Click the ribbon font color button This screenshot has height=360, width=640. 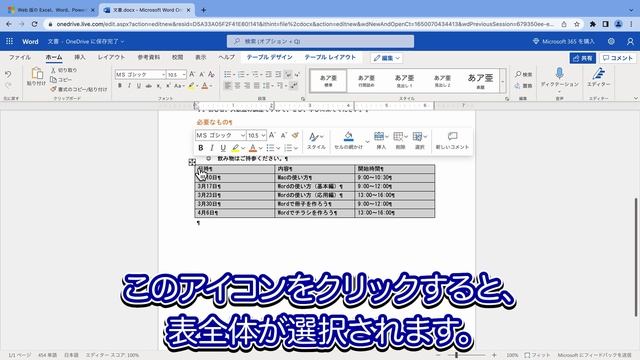(205, 86)
